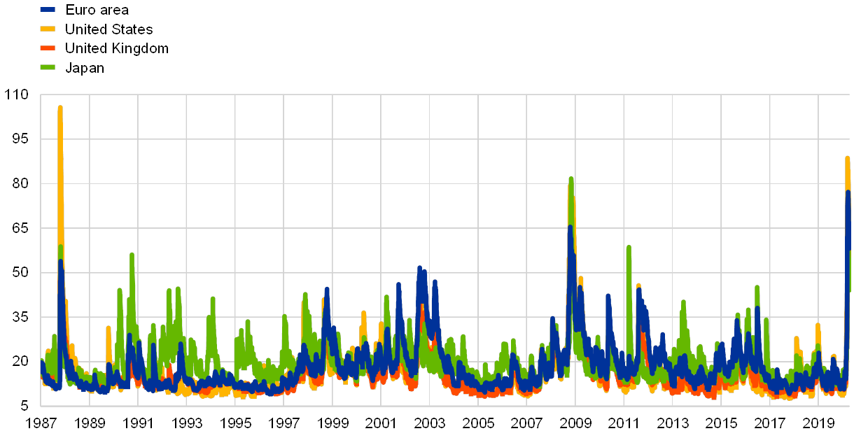Screen dimensions: 868x438
Task: Select the 2019 x-axis year label
Action: click(x=818, y=423)
